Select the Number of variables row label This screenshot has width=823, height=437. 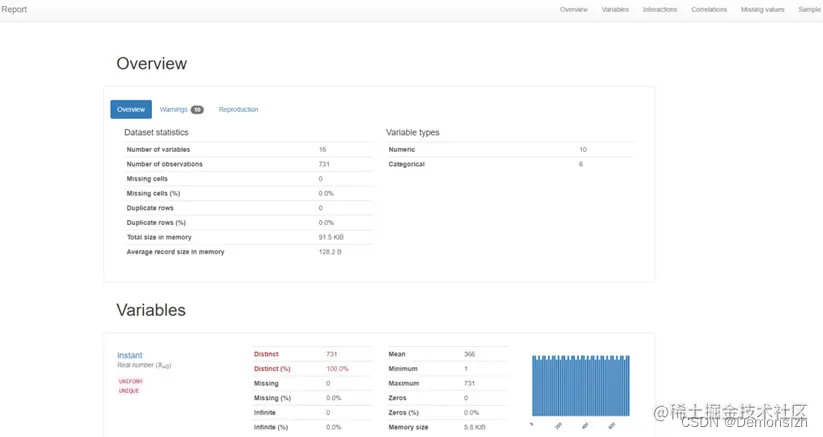tap(158, 150)
